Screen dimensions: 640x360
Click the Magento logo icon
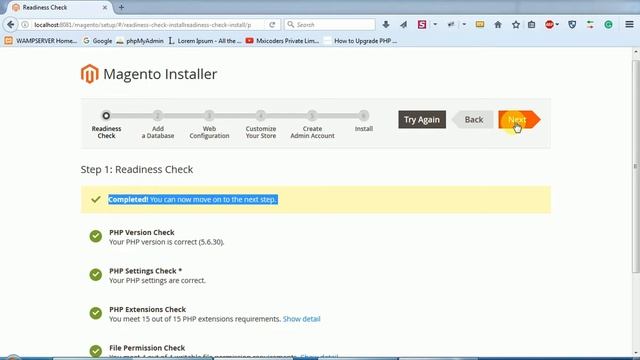tap(89, 74)
